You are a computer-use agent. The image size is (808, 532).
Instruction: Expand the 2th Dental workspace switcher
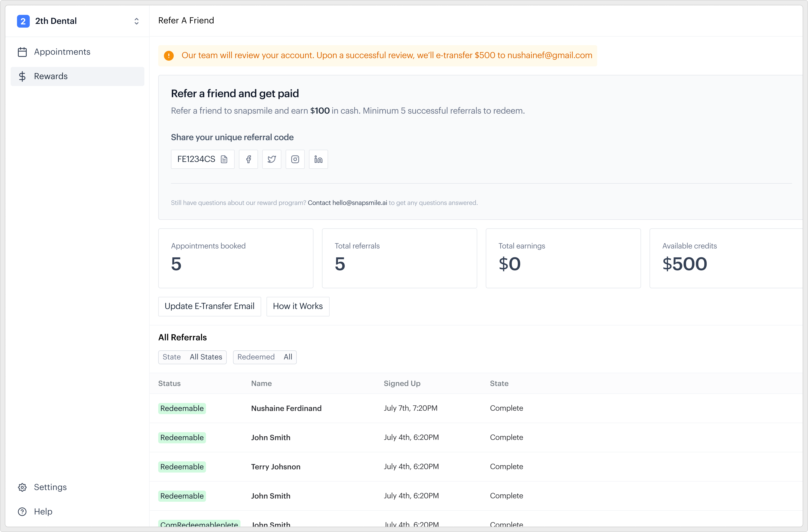136,21
